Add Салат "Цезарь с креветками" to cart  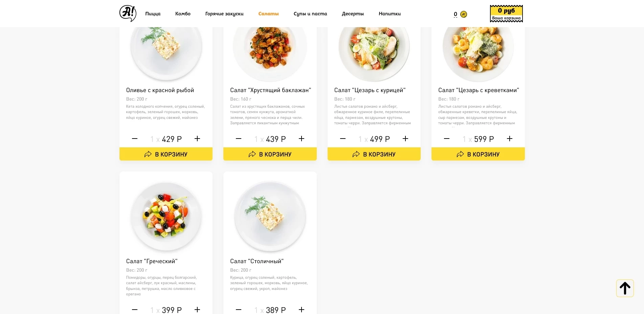click(x=478, y=154)
